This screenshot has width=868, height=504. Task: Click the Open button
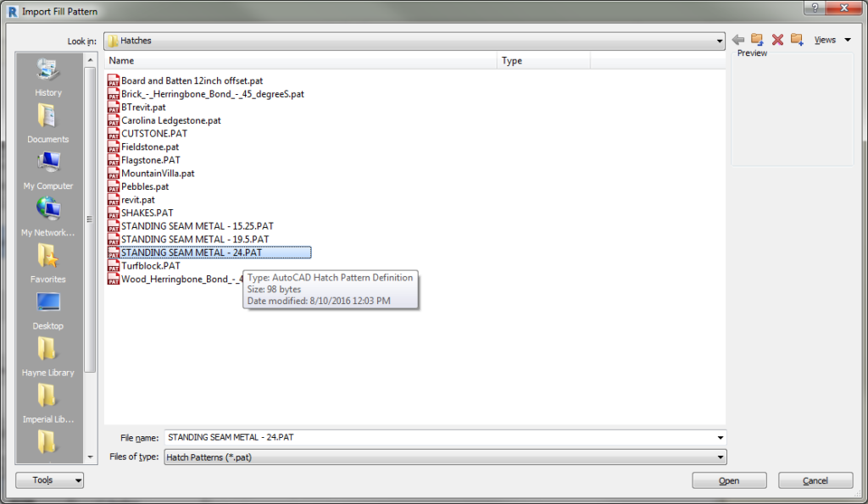(729, 481)
